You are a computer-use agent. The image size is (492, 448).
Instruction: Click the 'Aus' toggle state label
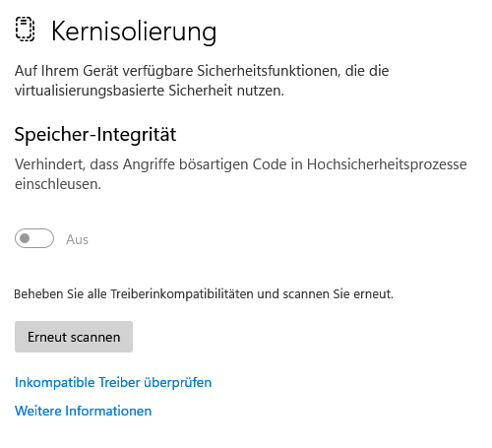(x=77, y=239)
